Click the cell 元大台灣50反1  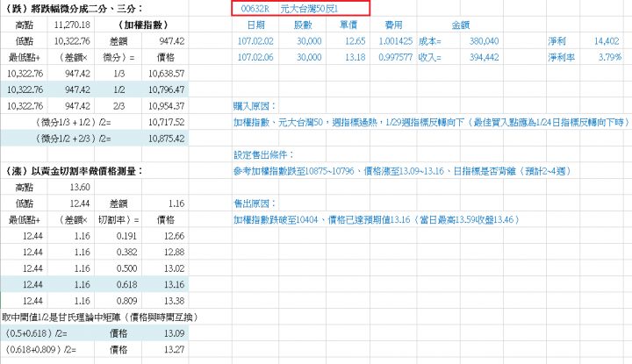pyautogui.click(x=309, y=9)
